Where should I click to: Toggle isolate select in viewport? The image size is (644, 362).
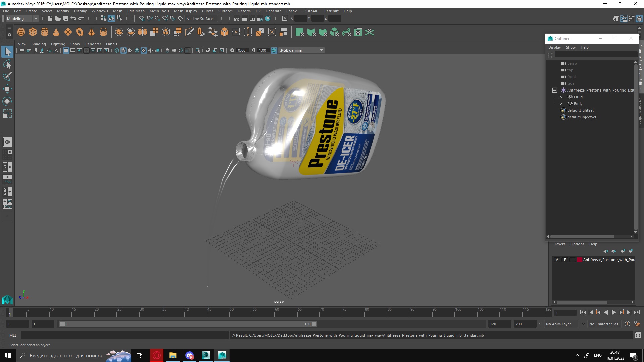click(x=198, y=50)
